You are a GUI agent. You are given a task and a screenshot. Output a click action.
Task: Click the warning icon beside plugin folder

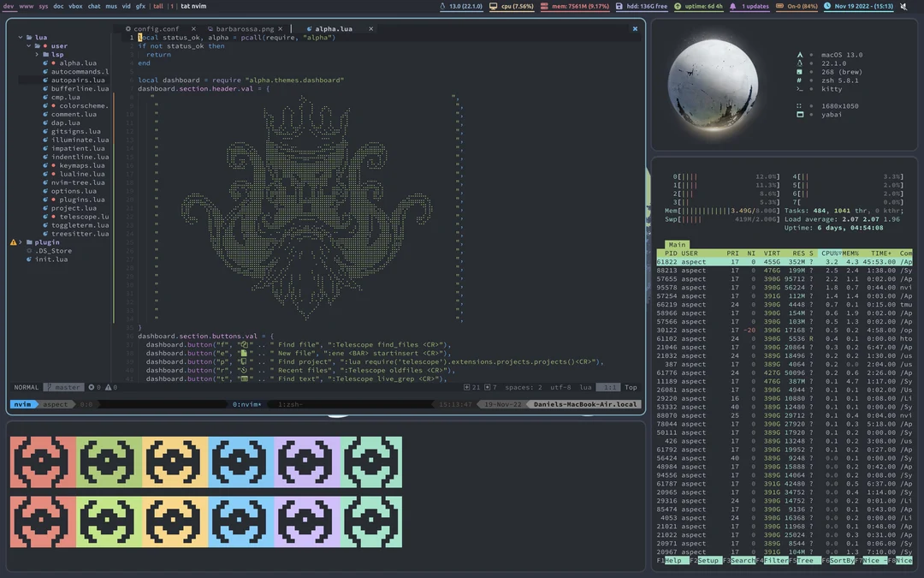(x=13, y=242)
